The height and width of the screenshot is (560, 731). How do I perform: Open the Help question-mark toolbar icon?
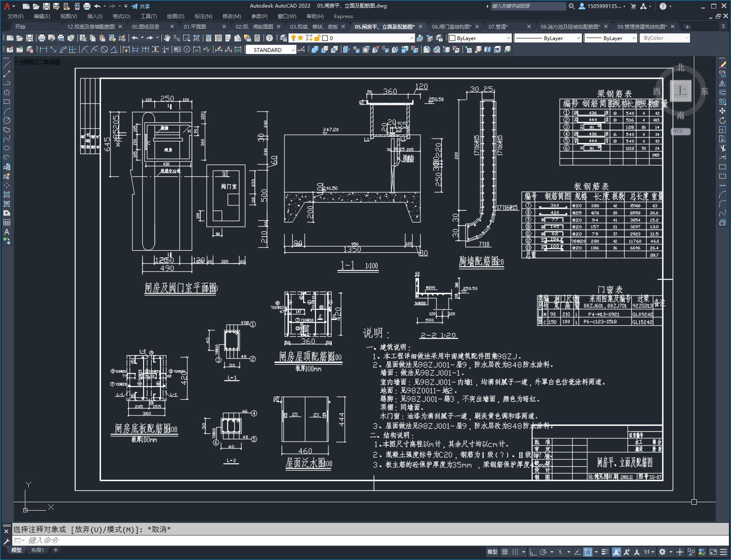click(x=269, y=38)
